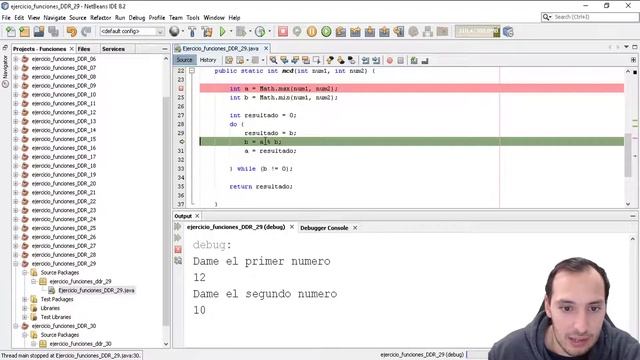Click the code editor vertical scrollbar
Viewport: 640px width, 360px height.
tap(628, 155)
